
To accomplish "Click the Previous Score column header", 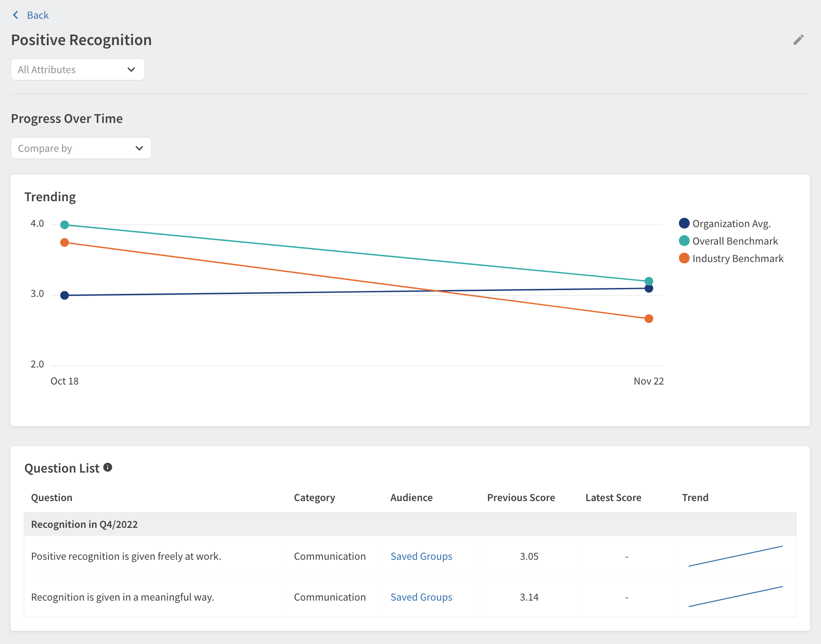I will point(521,498).
